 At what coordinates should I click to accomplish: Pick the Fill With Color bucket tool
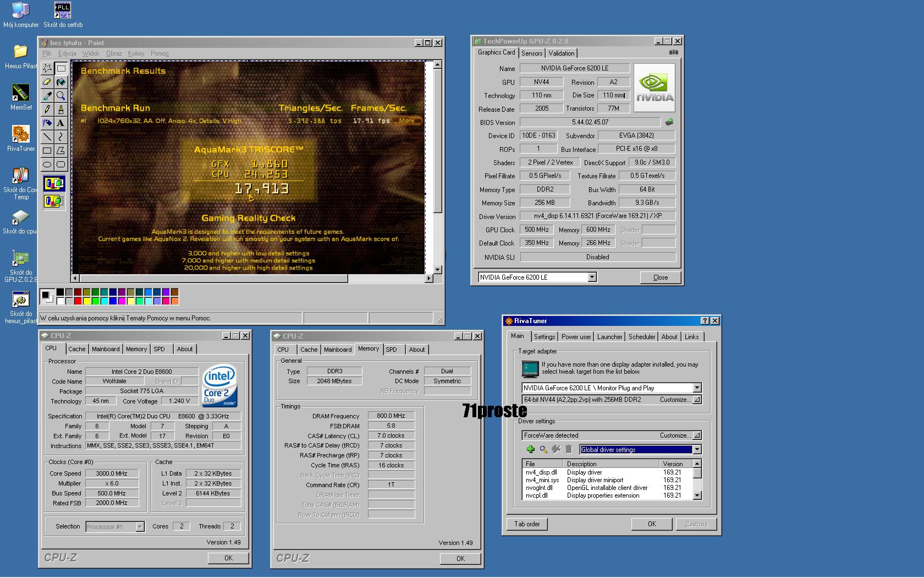[x=61, y=82]
